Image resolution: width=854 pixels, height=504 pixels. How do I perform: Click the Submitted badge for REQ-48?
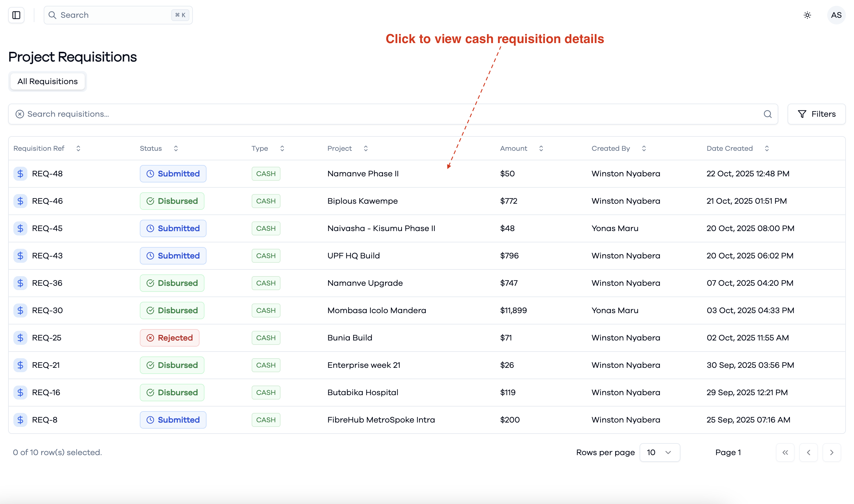[173, 173]
